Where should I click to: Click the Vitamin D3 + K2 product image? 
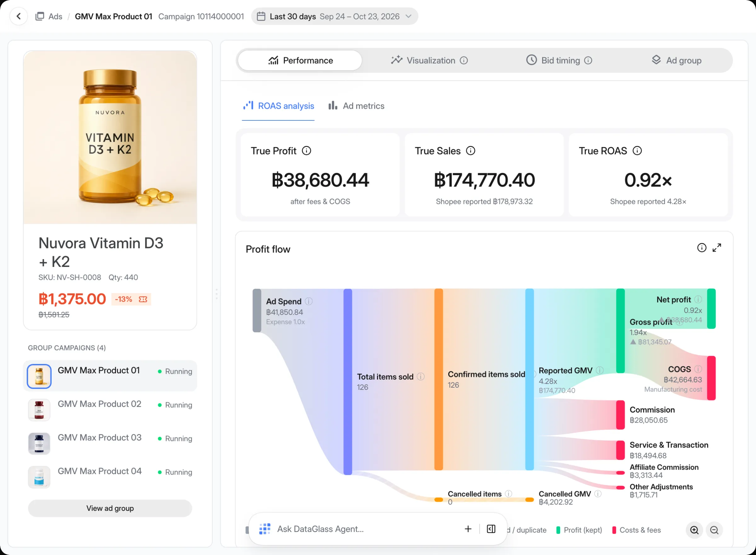coord(110,137)
